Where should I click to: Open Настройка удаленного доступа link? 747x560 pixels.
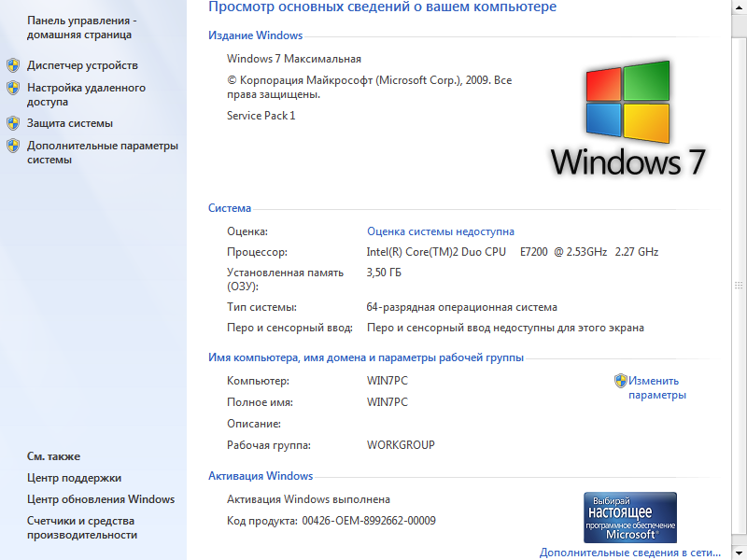86,95
